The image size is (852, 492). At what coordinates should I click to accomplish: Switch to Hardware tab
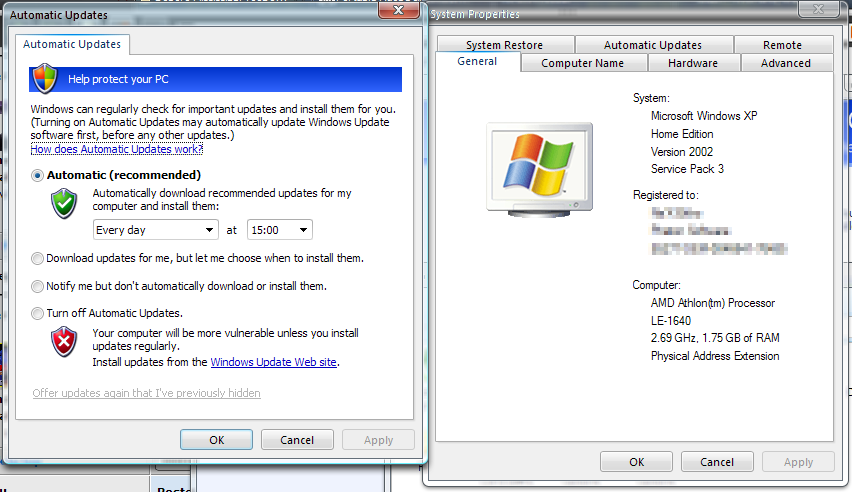click(693, 63)
